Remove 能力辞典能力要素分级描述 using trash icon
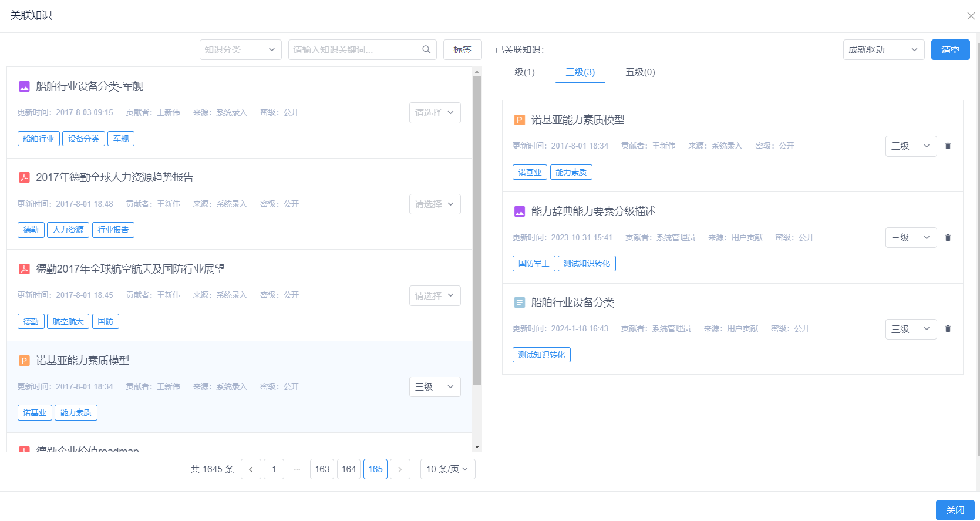 948,238
